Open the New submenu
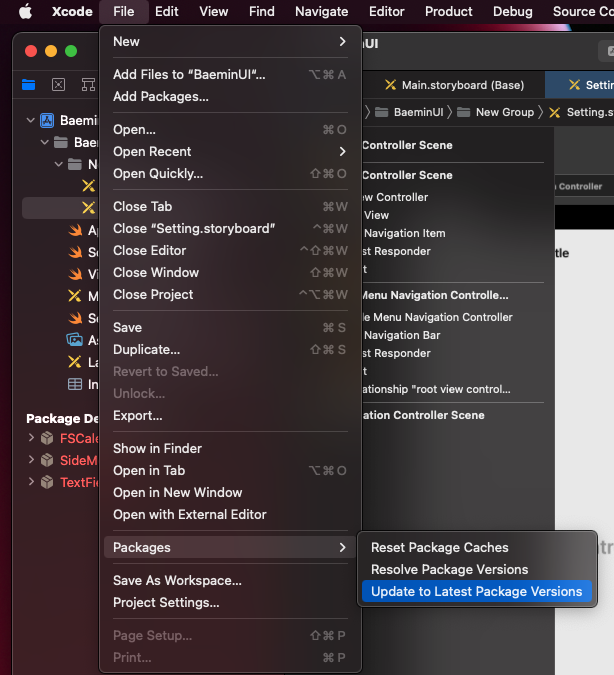Image resolution: width=614 pixels, height=675 pixels. [230, 42]
